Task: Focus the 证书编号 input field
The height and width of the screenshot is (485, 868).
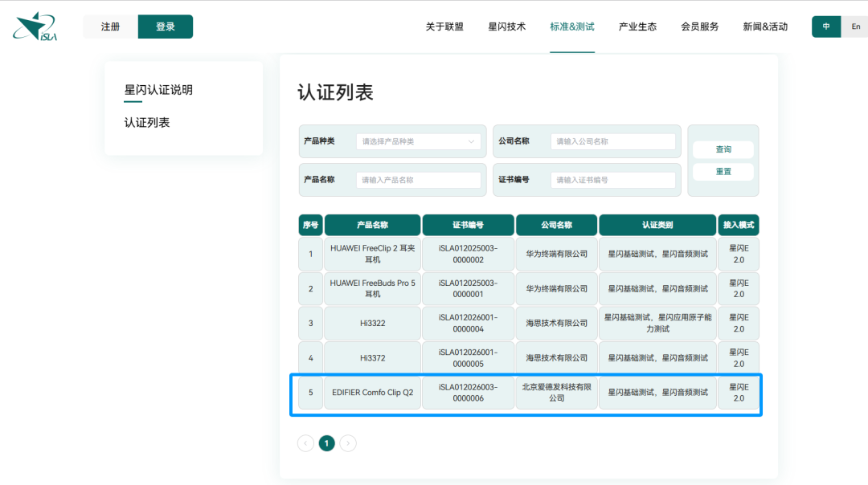Action: pyautogui.click(x=612, y=180)
